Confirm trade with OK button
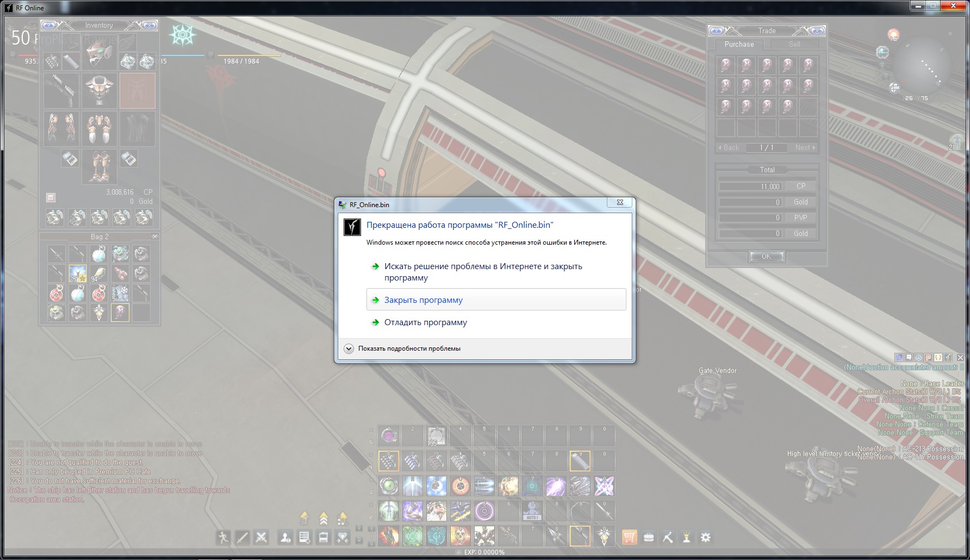Viewport: 970px width, 560px height. (x=766, y=256)
